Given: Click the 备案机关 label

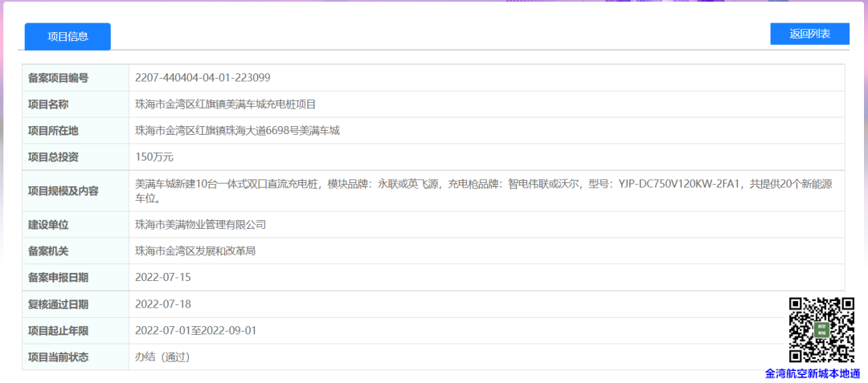Looking at the screenshot, I should click(x=48, y=251).
